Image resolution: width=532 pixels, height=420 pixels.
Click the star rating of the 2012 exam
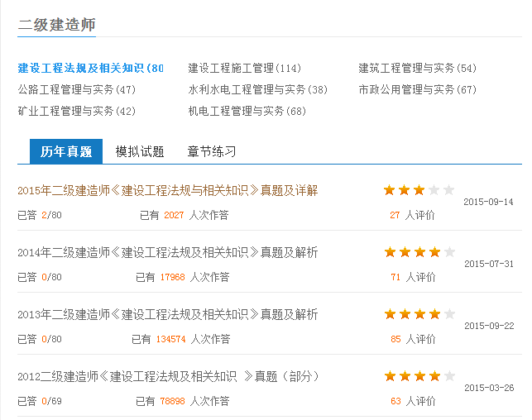click(419, 376)
